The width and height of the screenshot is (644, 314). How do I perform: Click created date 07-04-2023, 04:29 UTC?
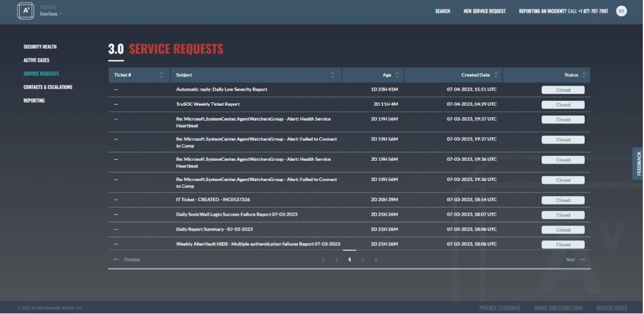click(472, 104)
